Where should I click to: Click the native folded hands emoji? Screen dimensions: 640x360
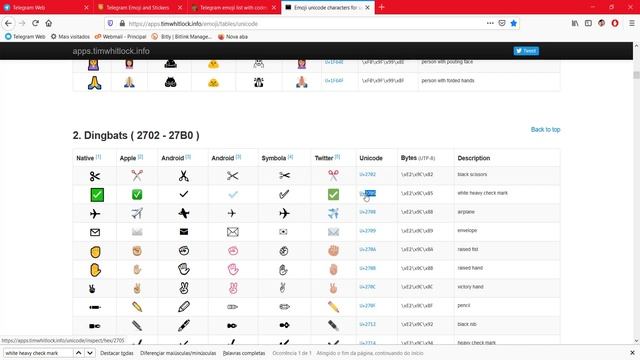click(95, 83)
